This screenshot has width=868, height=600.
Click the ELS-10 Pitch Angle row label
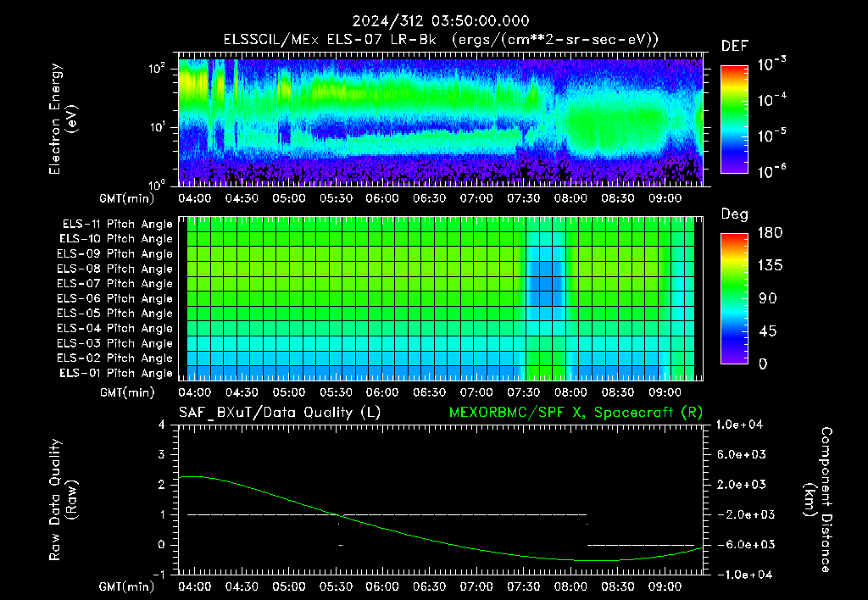(115, 239)
